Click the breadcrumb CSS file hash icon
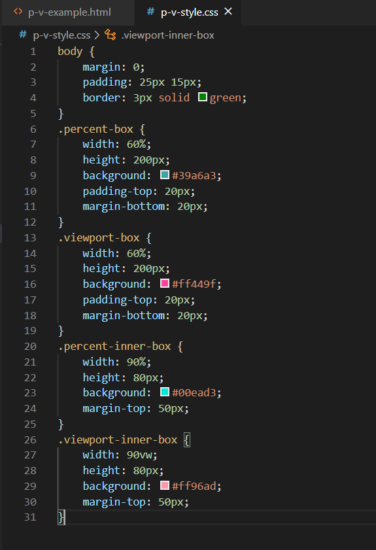376x550 pixels. coord(23,35)
